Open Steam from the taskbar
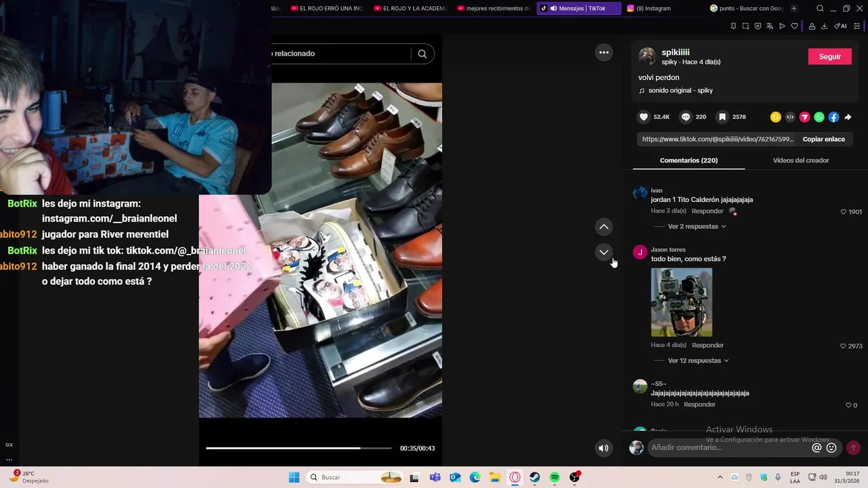Viewport: 868px width, 488px height. tap(534, 477)
